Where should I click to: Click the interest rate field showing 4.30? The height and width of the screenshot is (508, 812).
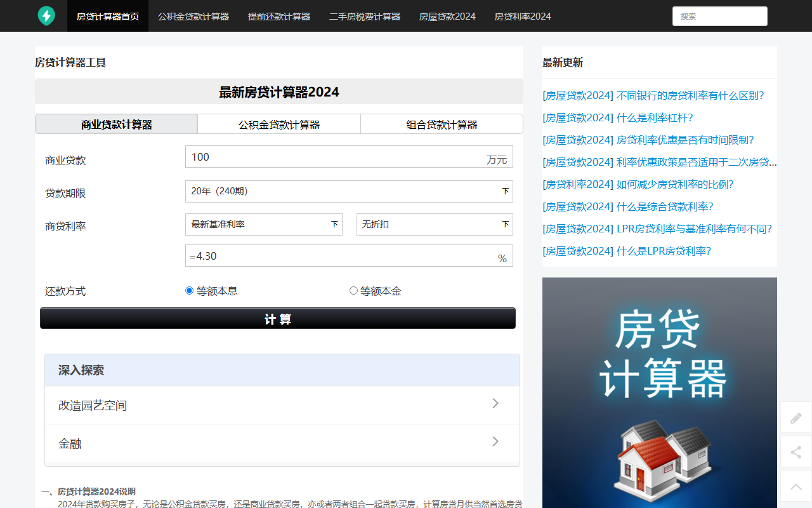click(349, 256)
